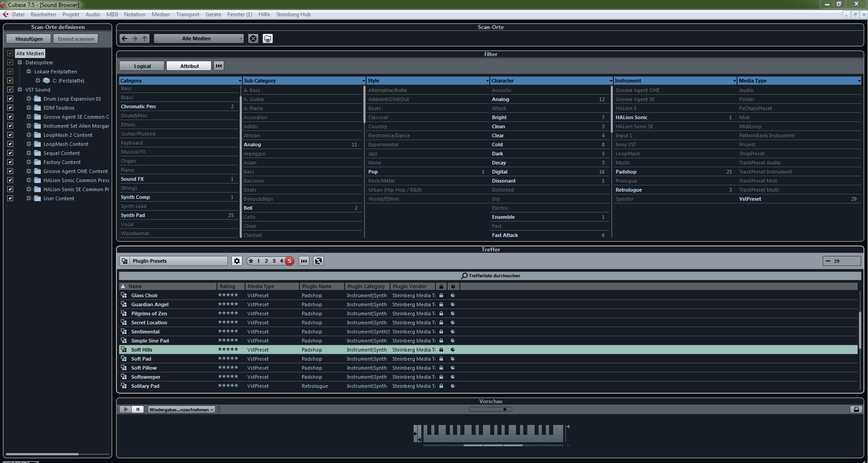868x463 pixels.
Task: Go back with the left navigation arrow
Action: [x=125, y=39]
